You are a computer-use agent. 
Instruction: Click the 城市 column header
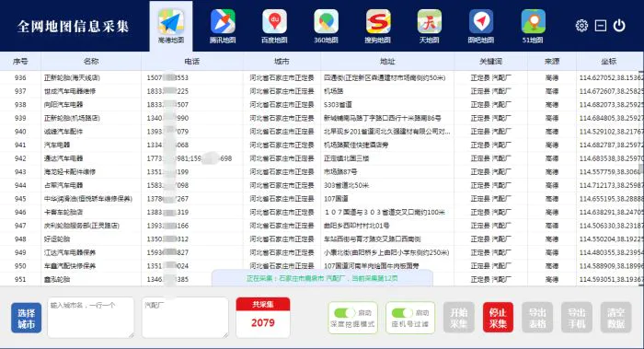[x=282, y=62]
